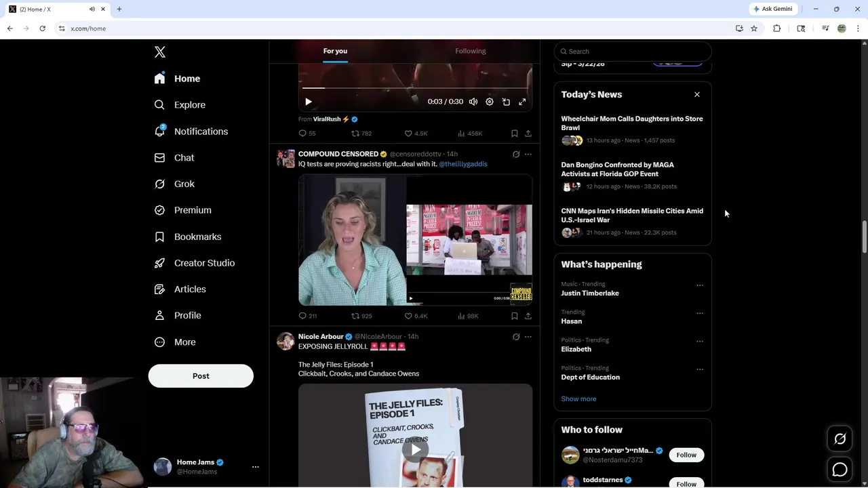
Task: Ask Grok about the COMPOUND CENSORED post
Action: point(516,155)
